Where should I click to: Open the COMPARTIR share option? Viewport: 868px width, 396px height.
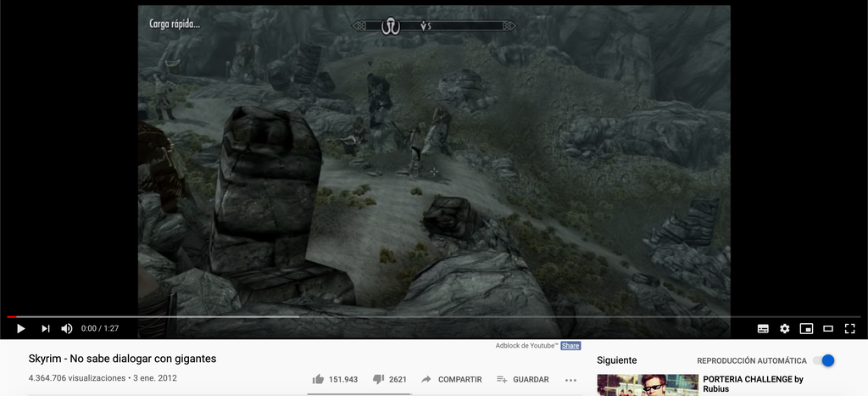(x=451, y=379)
